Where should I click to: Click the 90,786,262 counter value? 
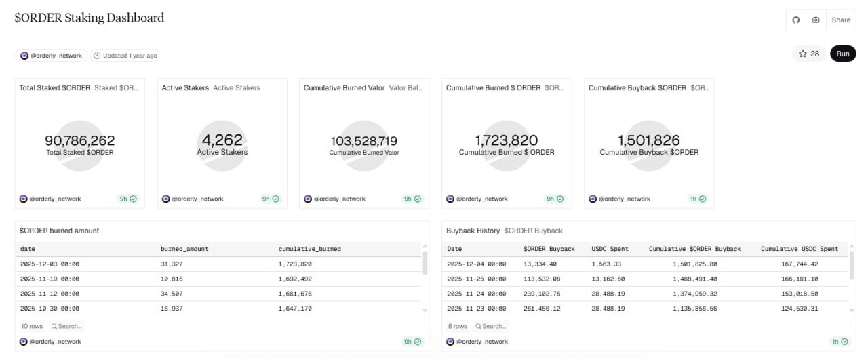click(80, 140)
